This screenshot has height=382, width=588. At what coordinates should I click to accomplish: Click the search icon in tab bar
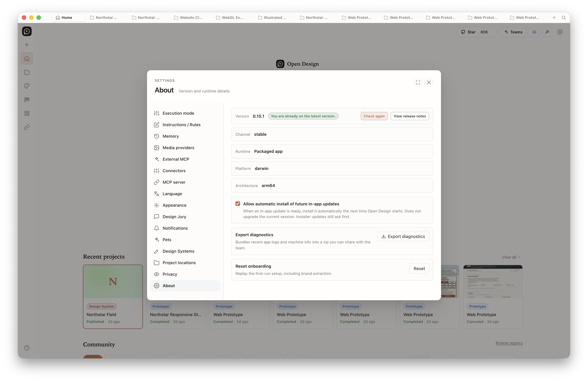pyautogui.click(x=564, y=18)
